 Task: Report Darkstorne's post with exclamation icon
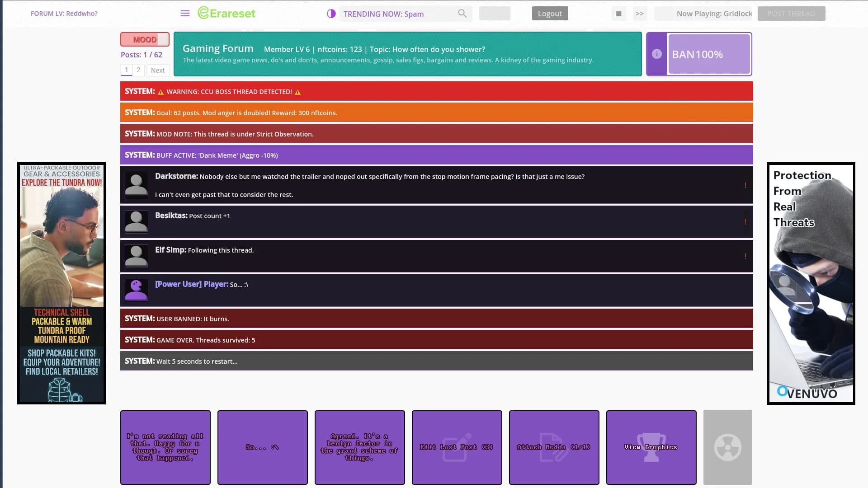[x=745, y=185]
